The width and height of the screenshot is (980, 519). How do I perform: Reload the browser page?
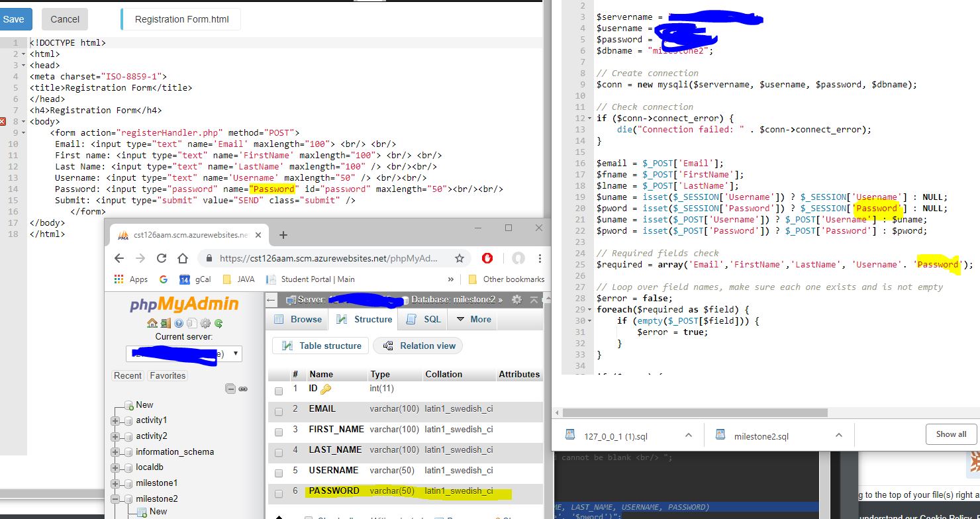(162, 258)
